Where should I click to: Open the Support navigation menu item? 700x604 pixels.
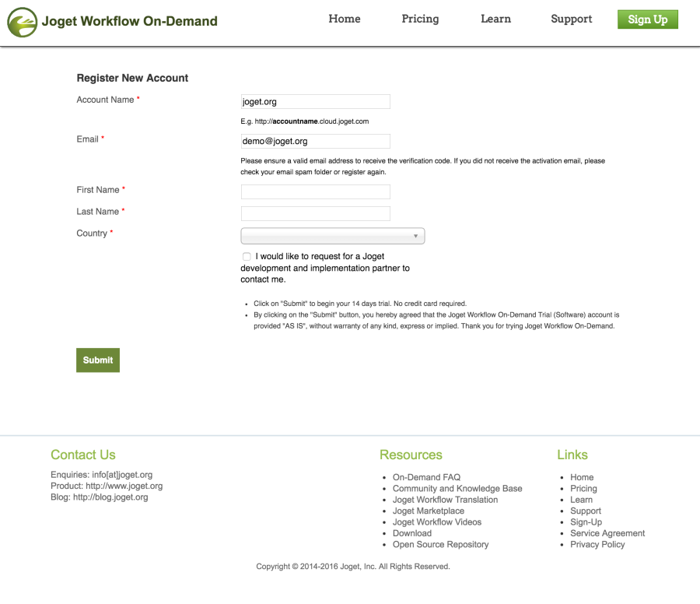(x=571, y=19)
